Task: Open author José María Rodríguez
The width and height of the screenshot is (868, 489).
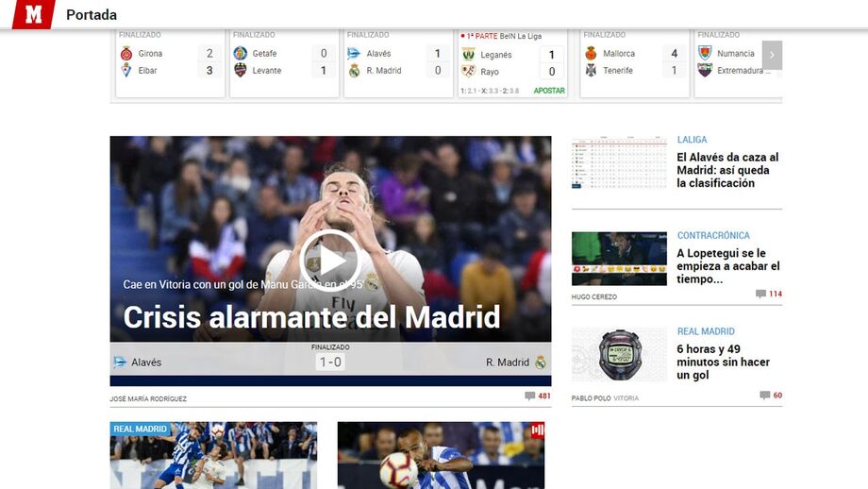Action: (148, 398)
